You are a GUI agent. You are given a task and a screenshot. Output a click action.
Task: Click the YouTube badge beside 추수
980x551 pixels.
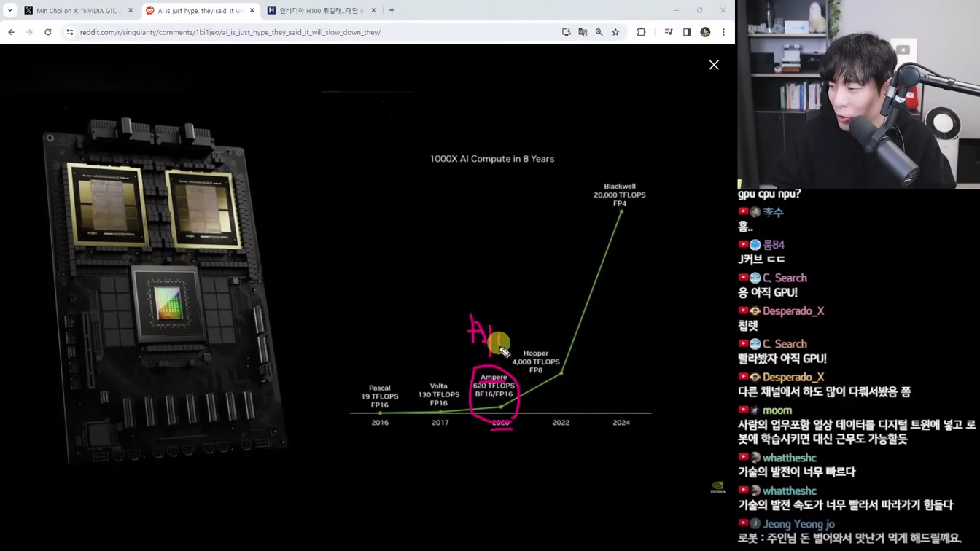744,212
